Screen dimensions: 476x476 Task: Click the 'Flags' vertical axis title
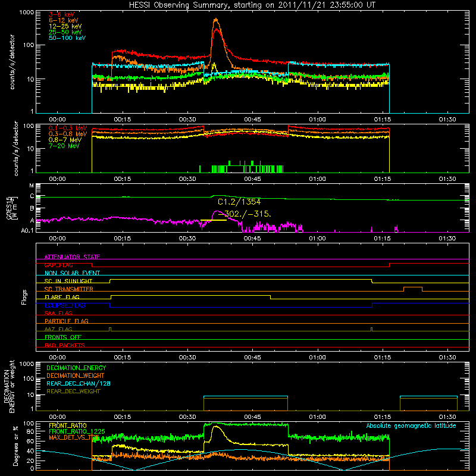(24, 297)
